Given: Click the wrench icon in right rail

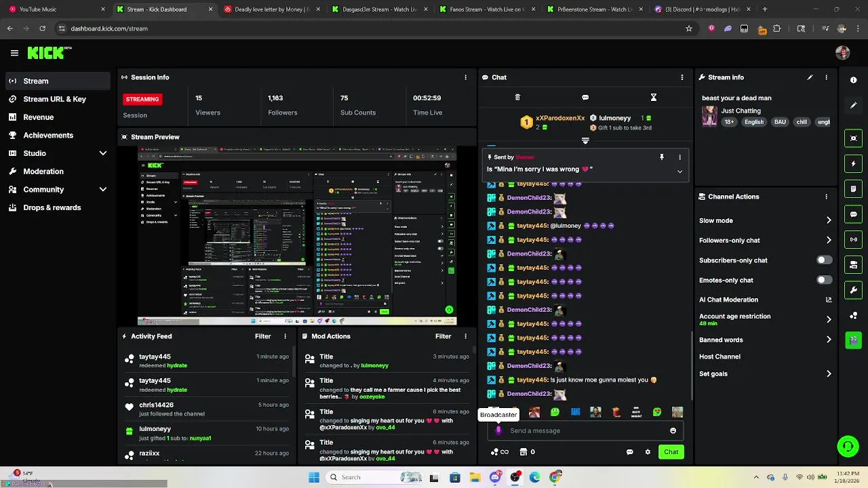Looking at the screenshot, I should [x=853, y=290].
